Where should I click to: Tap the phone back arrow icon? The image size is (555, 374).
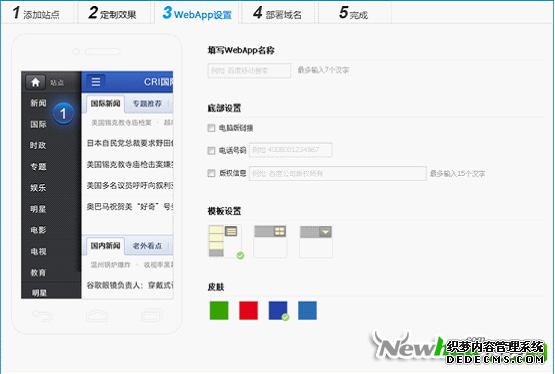pyautogui.click(x=42, y=315)
